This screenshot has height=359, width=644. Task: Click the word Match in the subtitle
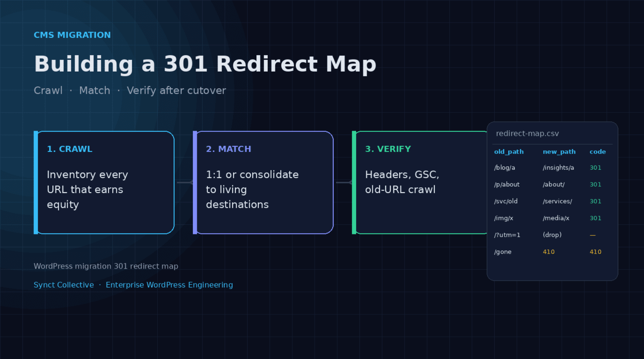(x=95, y=90)
